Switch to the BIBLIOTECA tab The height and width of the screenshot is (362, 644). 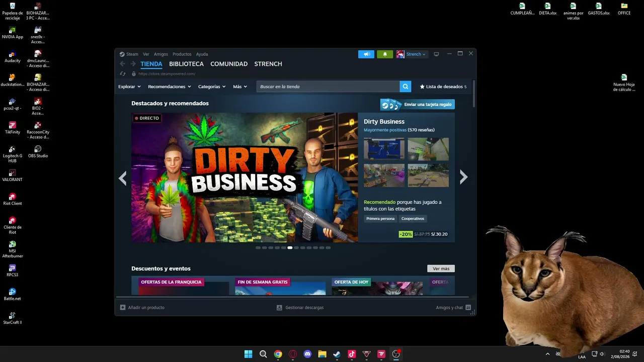pyautogui.click(x=186, y=64)
